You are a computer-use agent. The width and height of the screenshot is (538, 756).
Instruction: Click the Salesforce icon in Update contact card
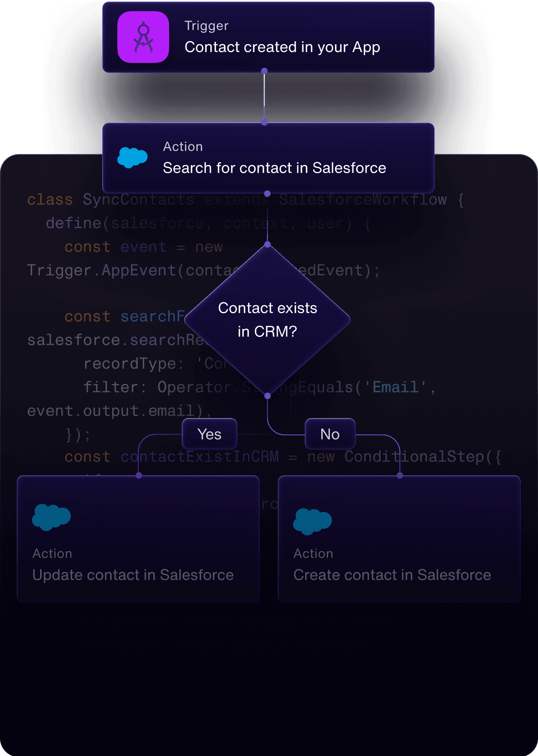pyautogui.click(x=52, y=517)
